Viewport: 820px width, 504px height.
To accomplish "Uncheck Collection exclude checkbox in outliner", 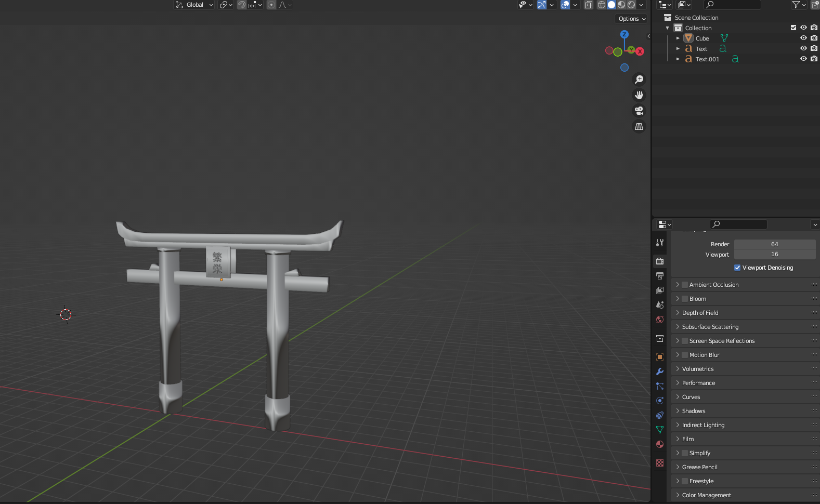I will pos(793,28).
